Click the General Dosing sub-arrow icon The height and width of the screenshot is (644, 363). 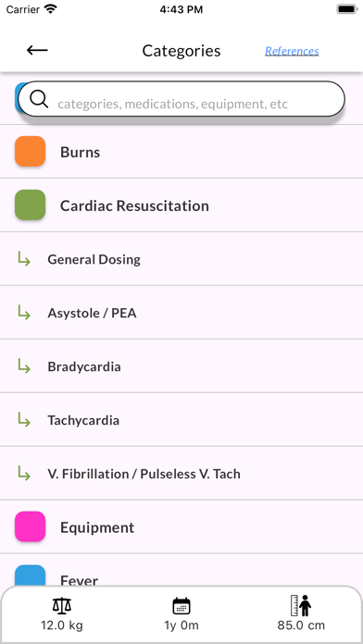24,259
